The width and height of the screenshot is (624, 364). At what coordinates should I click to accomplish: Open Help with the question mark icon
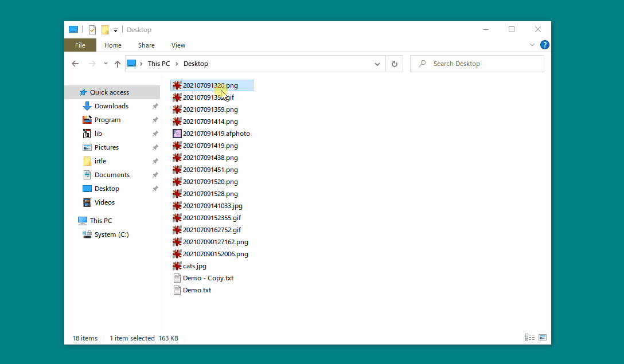tap(545, 45)
